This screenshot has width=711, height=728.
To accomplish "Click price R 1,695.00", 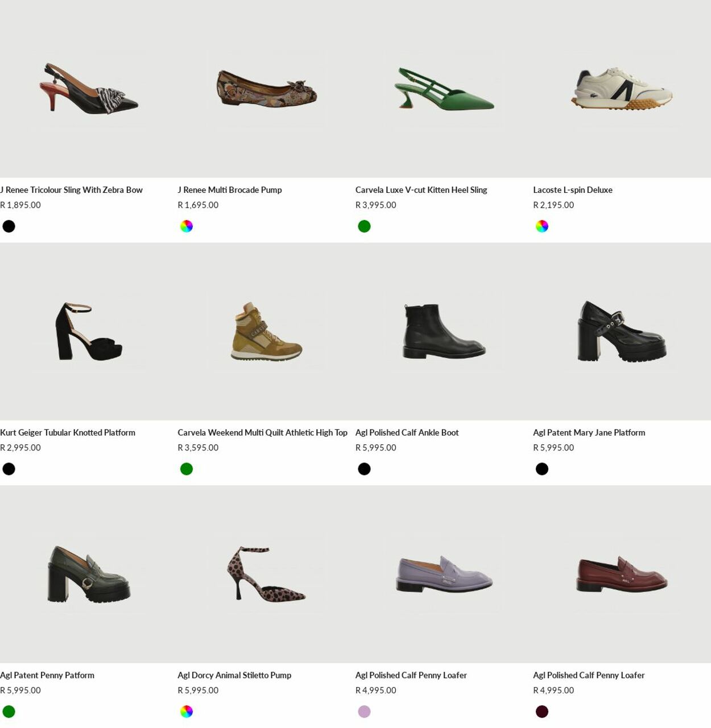I will (198, 205).
